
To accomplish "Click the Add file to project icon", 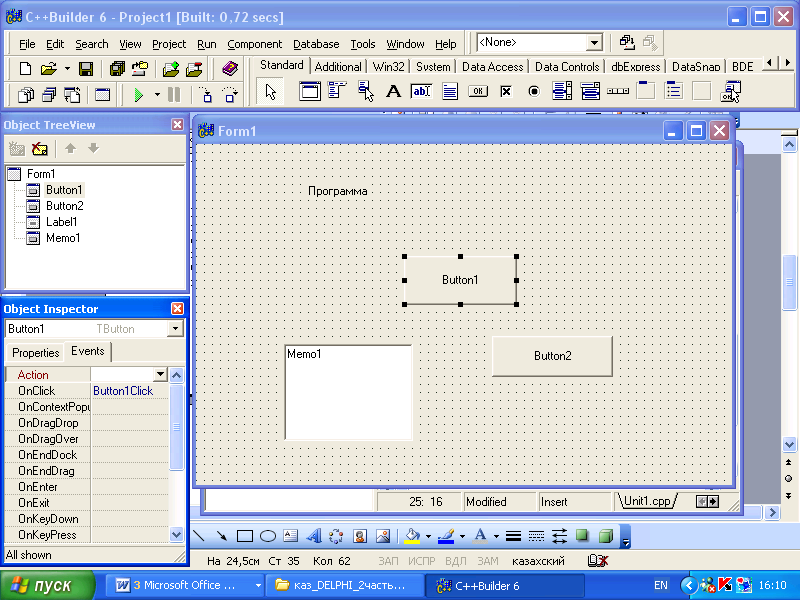I will (171, 68).
